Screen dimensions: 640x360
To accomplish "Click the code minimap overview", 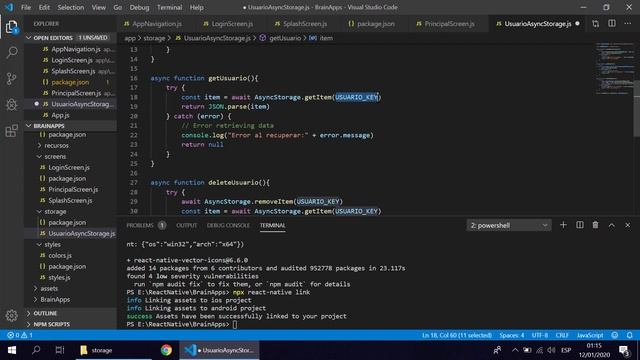I will [614, 68].
